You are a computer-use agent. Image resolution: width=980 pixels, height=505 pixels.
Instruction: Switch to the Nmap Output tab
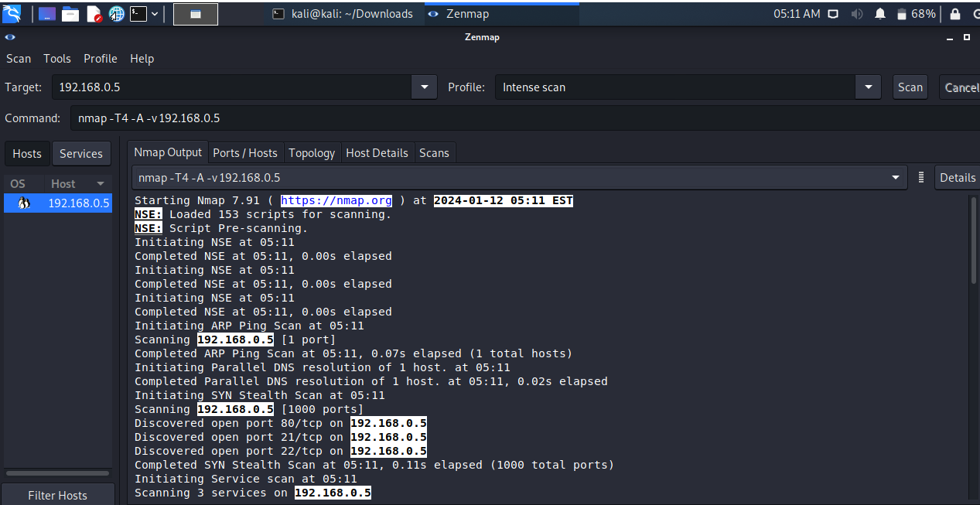click(168, 152)
